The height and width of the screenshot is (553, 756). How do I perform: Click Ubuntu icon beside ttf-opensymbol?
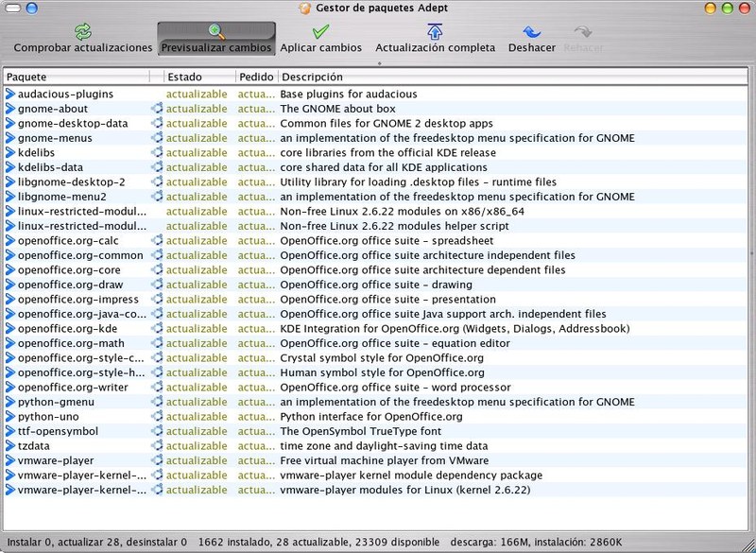coord(157,431)
